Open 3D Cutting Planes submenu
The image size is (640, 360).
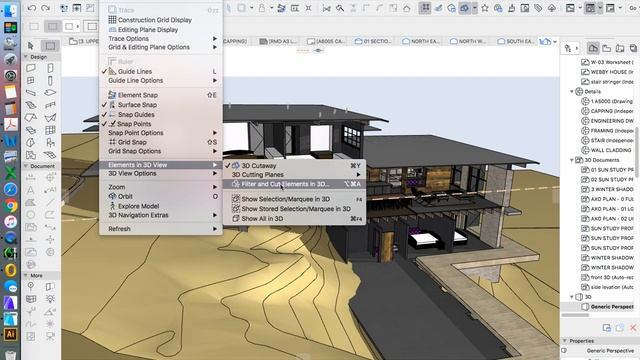(x=294, y=175)
